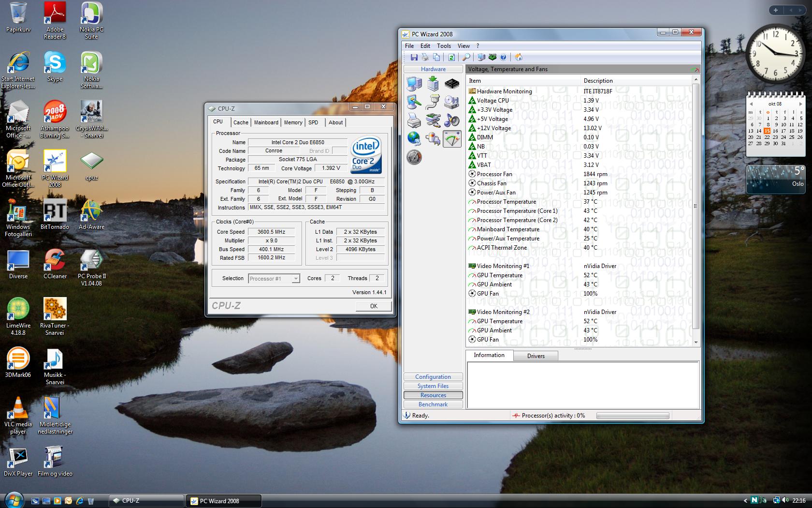The height and width of the screenshot is (508, 812).
Task: Click the Configuration category button
Action: [x=433, y=377]
